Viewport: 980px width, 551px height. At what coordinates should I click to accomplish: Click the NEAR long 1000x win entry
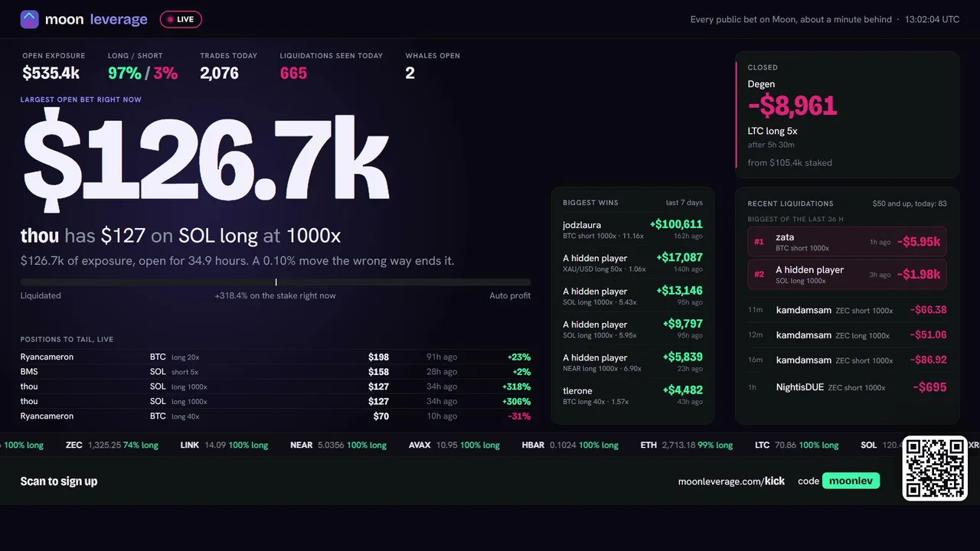[x=632, y=362]
